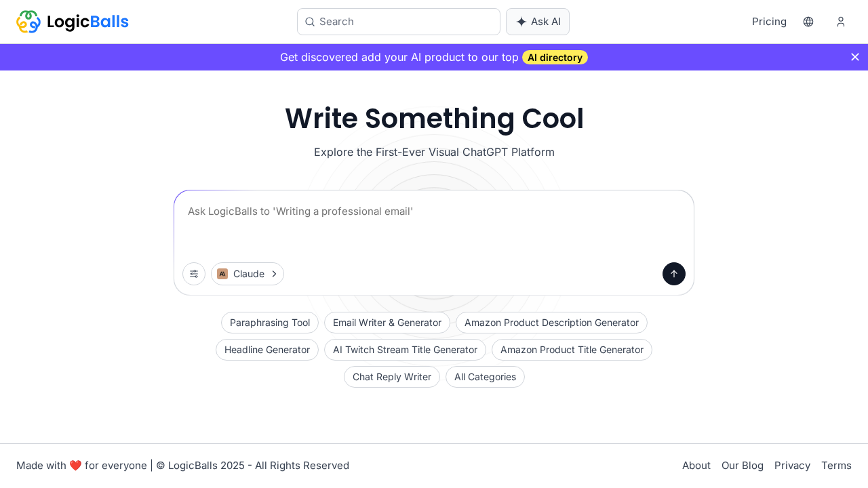
Task: Open the Pricing page
Action: click(x=769, y=22)
